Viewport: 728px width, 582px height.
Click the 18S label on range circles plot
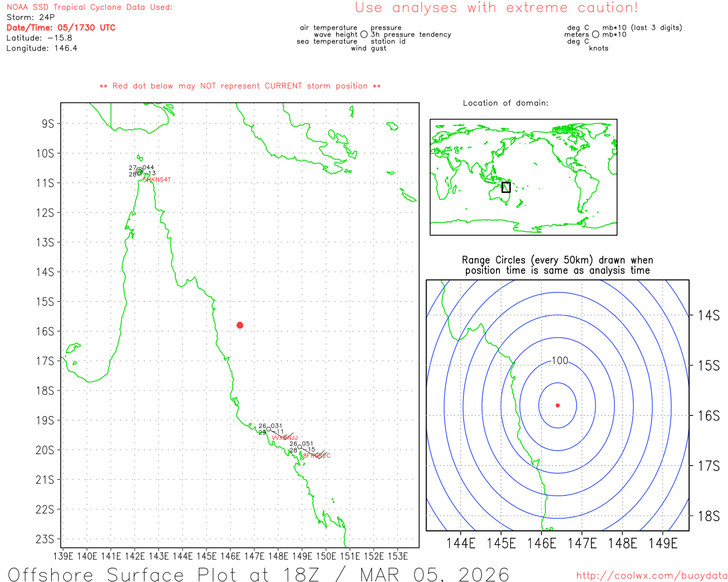point(709,516)
